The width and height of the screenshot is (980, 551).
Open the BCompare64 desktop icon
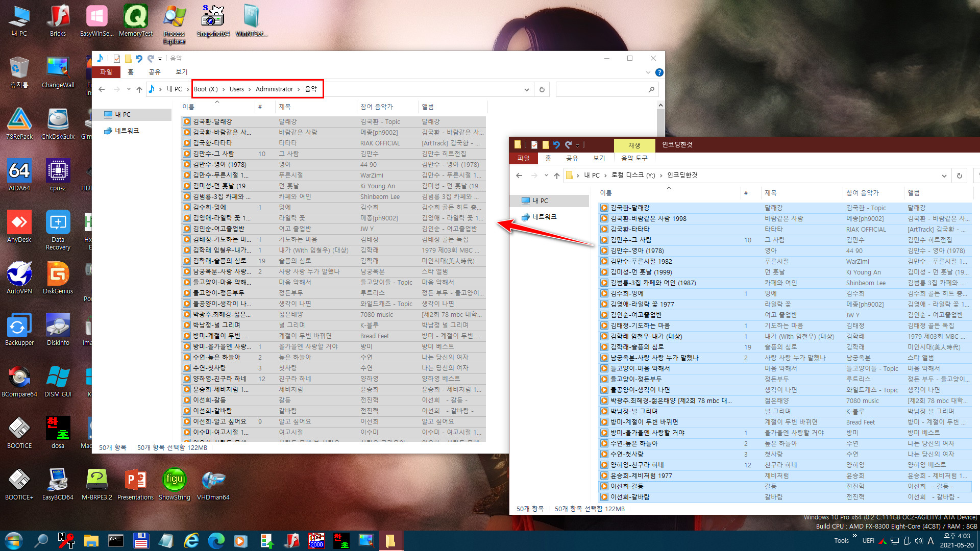(19, 382)
